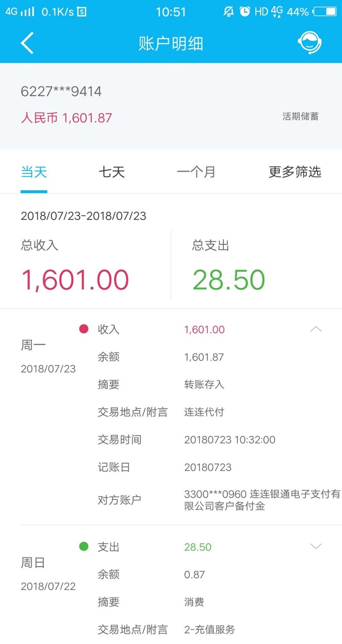Click the 总支出 label
The height and width of the screenshot is (644, 342).
(210, 245)
